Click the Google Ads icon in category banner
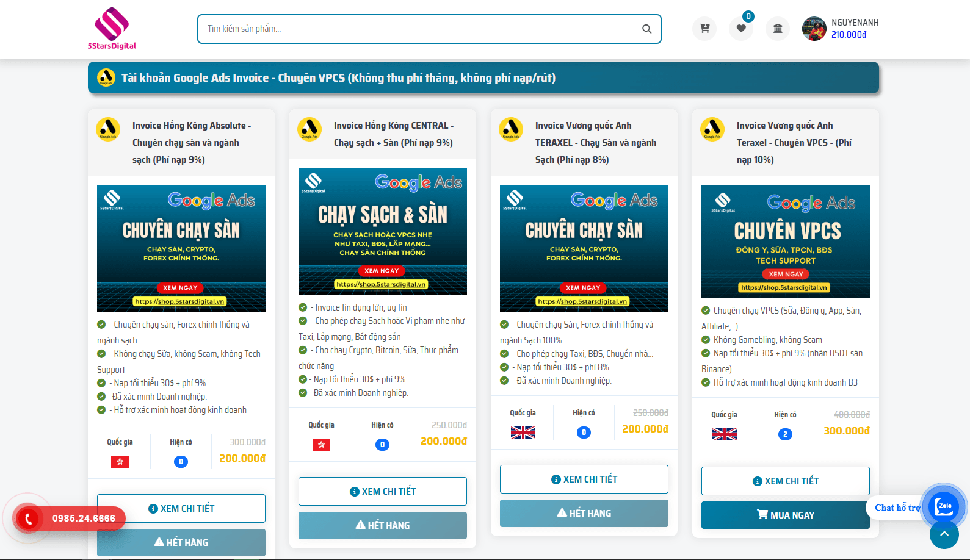Viewport: 970px width, 560px height. pos(106,77)
